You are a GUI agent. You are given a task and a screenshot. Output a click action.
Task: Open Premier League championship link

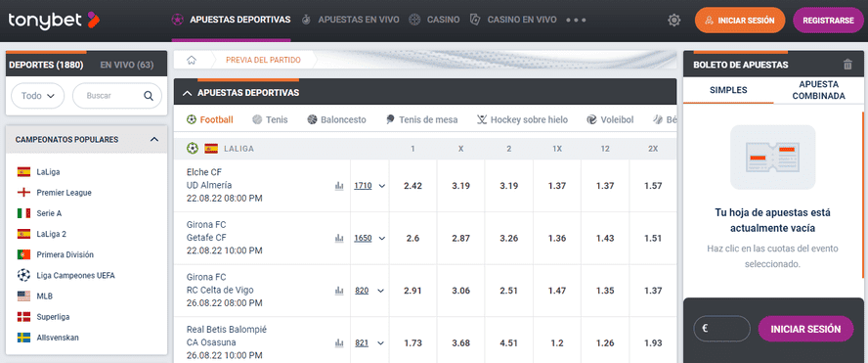pyautogui.click(x=64, y=193)
